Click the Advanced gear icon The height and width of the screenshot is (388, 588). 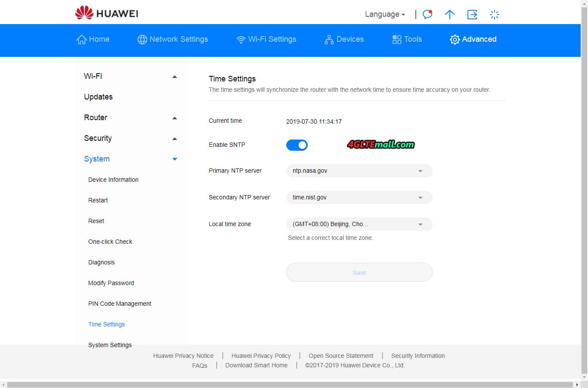tap(455, 40)
